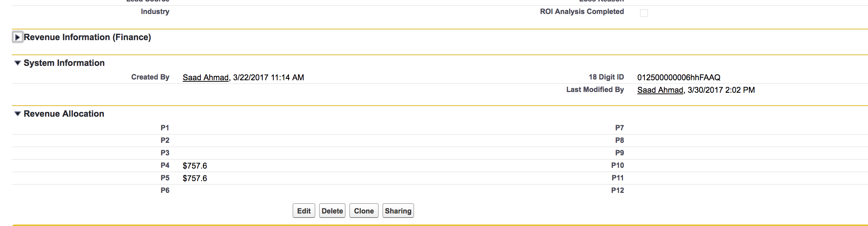The height and width of the screenshot is (226, 868).
Task: Collapse the System Information section arrow
Action: tap(17, 63)
